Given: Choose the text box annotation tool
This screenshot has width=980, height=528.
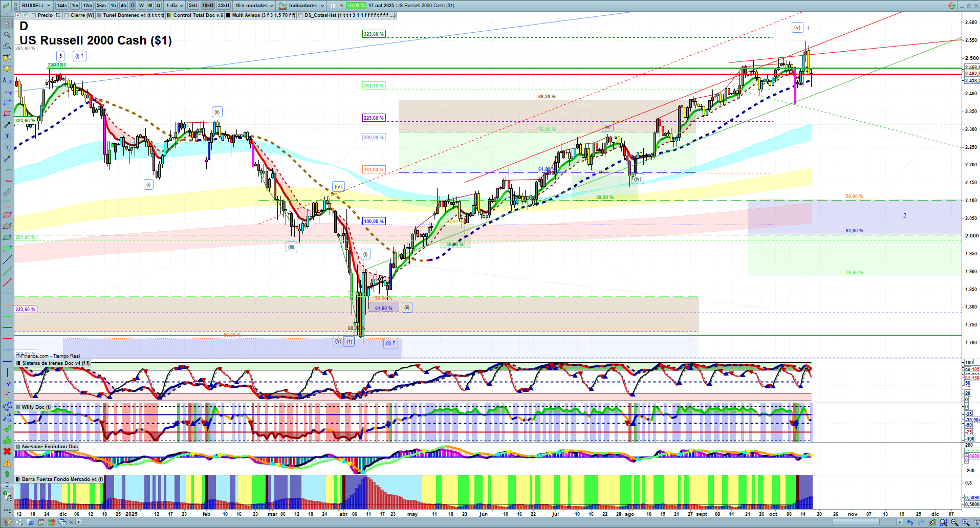Looking at the screenshot, I should pos(7,136).
